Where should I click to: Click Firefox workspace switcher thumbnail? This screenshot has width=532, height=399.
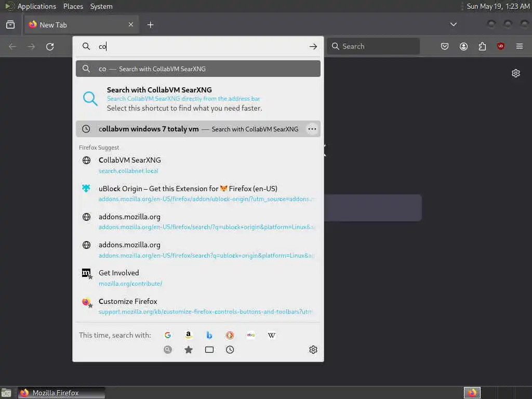pyautogui.click(x=472, y=393)
